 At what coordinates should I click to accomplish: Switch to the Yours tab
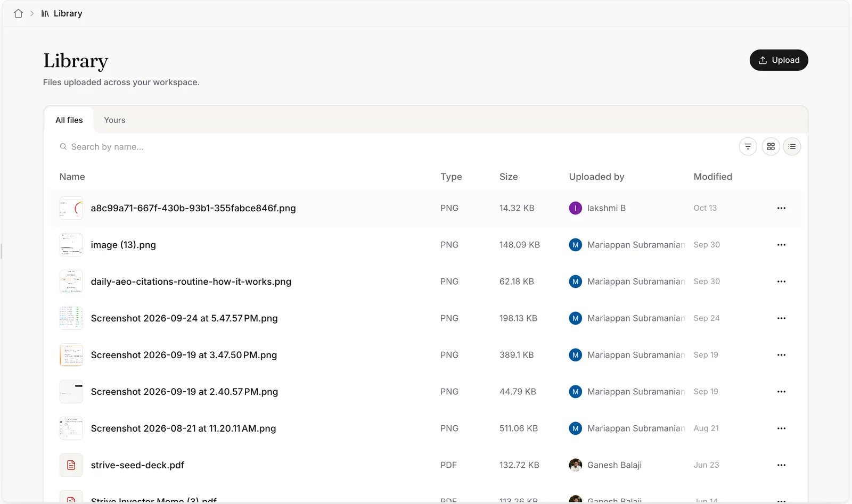point(114,120)
